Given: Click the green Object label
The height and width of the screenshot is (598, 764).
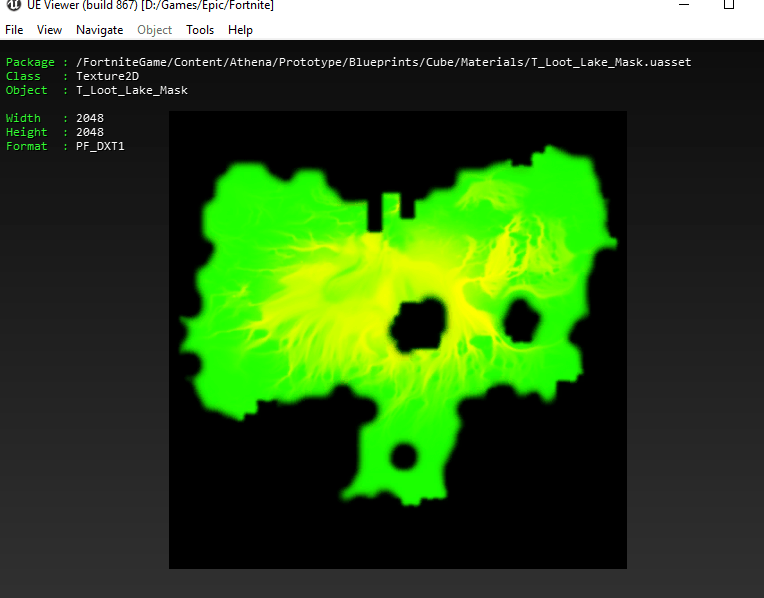Looking at the screenshot, I should point(26,90).
